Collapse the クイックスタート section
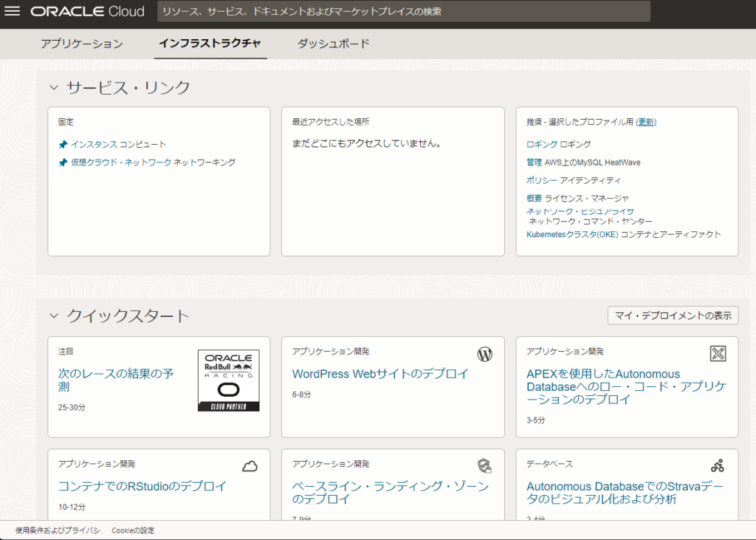 53,316
